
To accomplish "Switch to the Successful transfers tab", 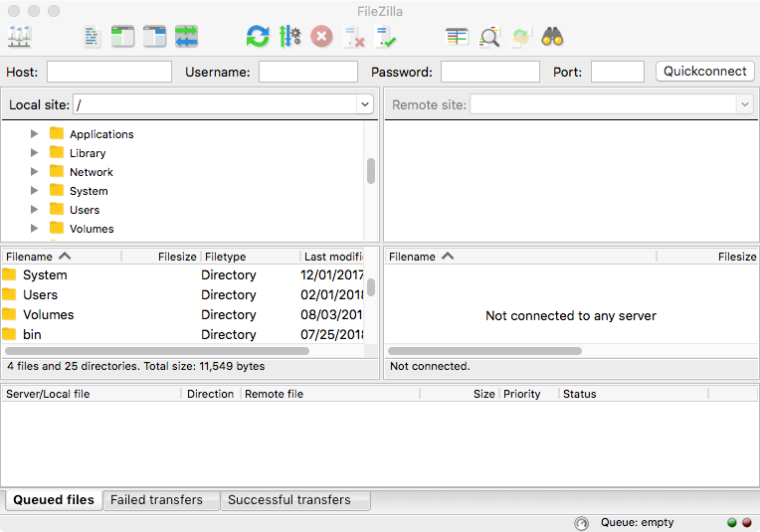I will click(x=288, y=500).
